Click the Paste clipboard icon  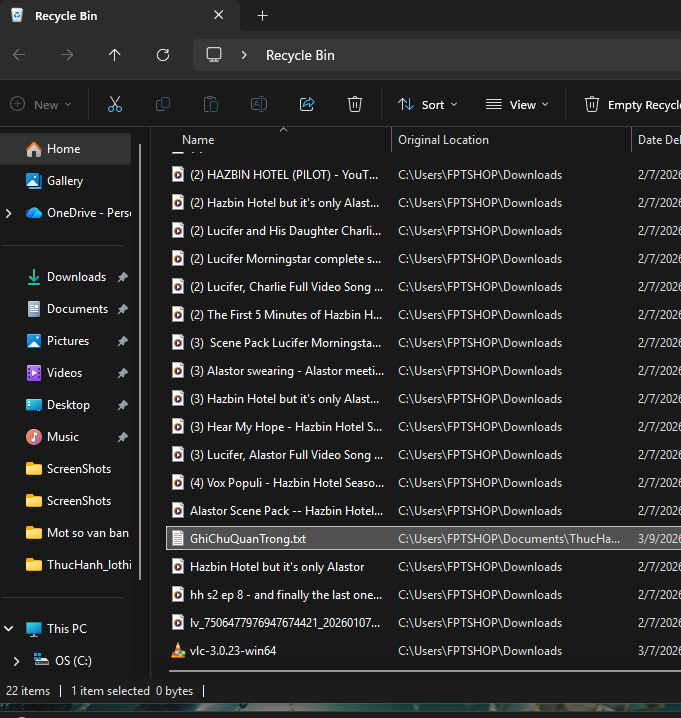(x=211, y=104)
